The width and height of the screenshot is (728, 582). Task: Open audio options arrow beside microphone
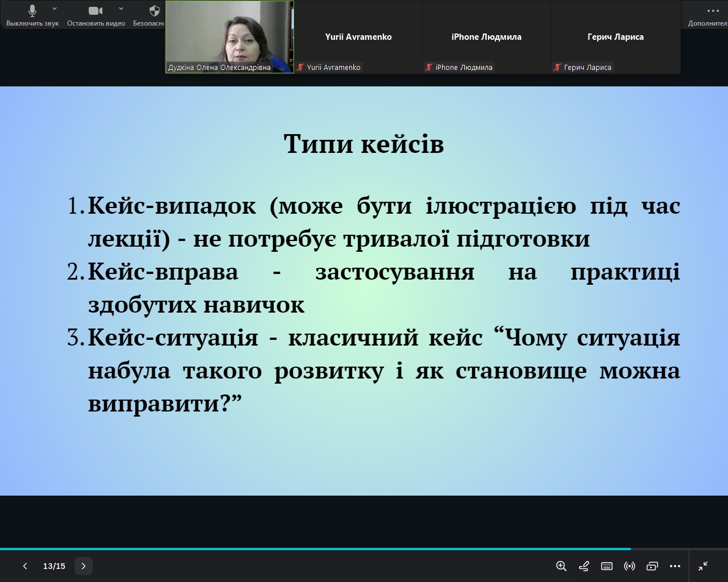click(x=55, y=9)
